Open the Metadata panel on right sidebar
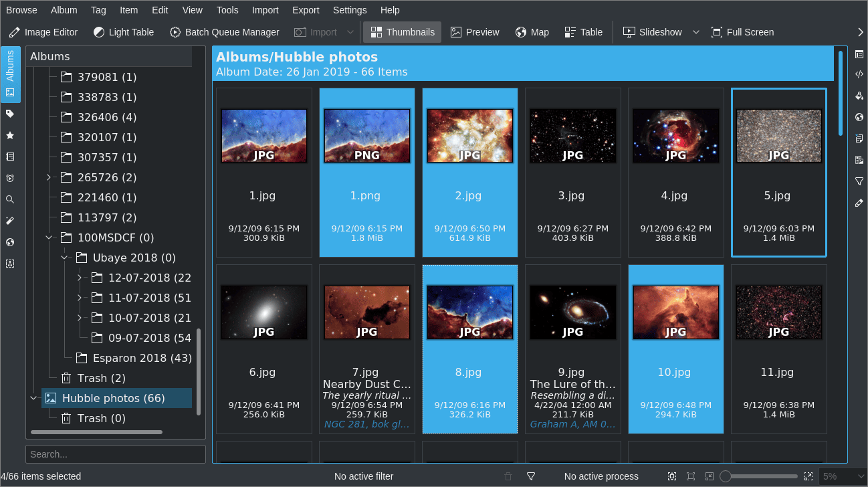868x487 pixels. pos(859,74)
